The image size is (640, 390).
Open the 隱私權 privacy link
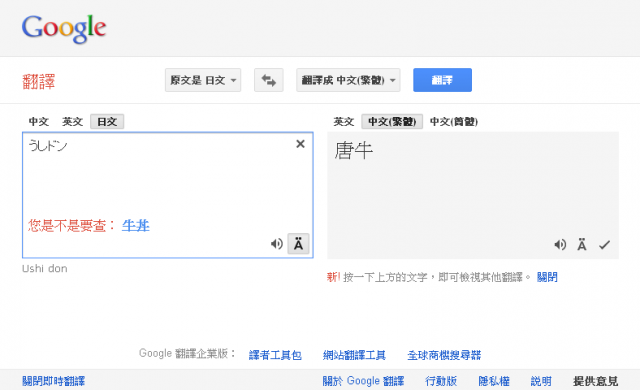click(x=494, y=381)
